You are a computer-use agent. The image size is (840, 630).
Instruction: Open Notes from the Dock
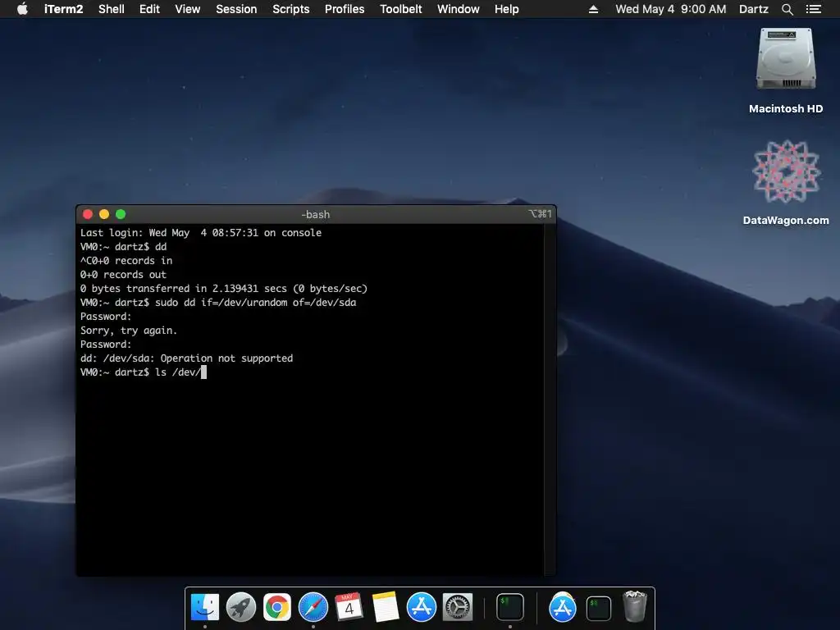coord(386,607)
